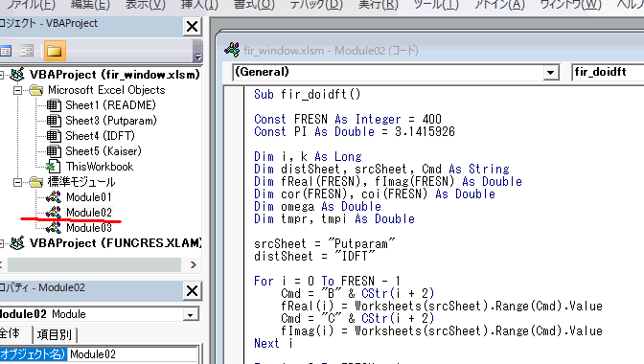Viewport: 644px width, 364px height.
Task: Select Sheet1 (README) in project tree
Action: tap(110, 105)
